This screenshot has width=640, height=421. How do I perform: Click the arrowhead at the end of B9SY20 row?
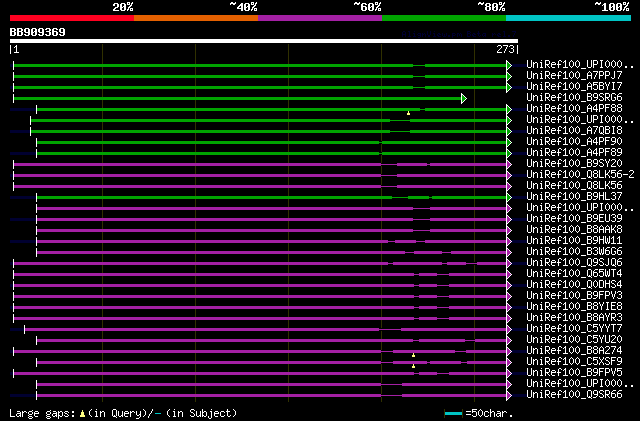[x=509, y=165]
